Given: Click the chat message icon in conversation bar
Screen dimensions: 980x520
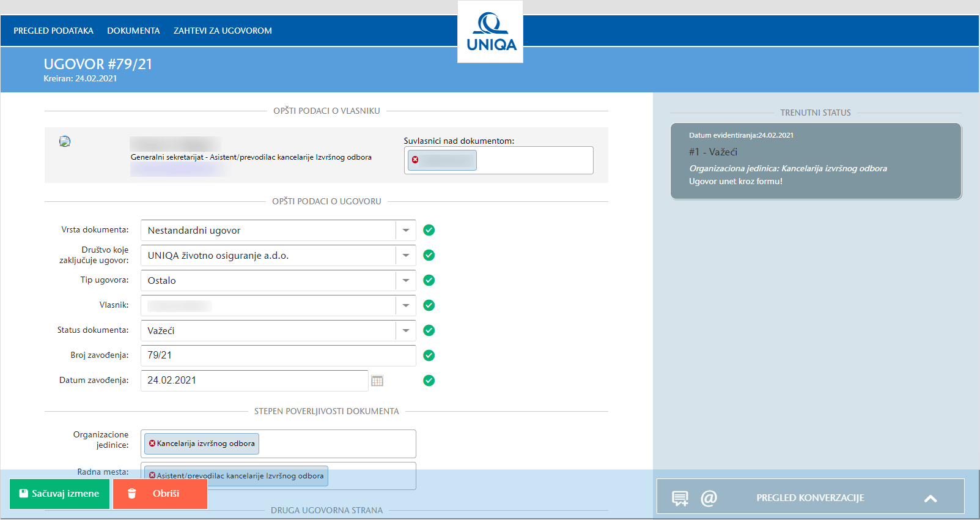Looking at the screenshot, I should tap(680, 498).
